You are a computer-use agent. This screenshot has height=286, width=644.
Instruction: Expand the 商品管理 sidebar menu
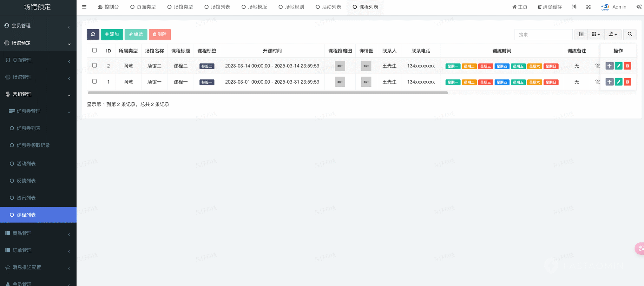pos(38,233)
